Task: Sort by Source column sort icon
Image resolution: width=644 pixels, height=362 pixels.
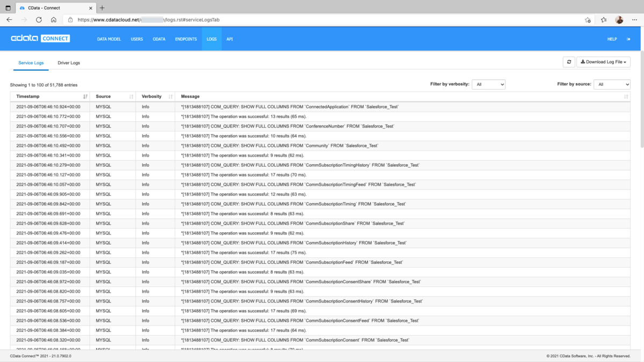Action: pyautogui.click(x=131, y=97)
